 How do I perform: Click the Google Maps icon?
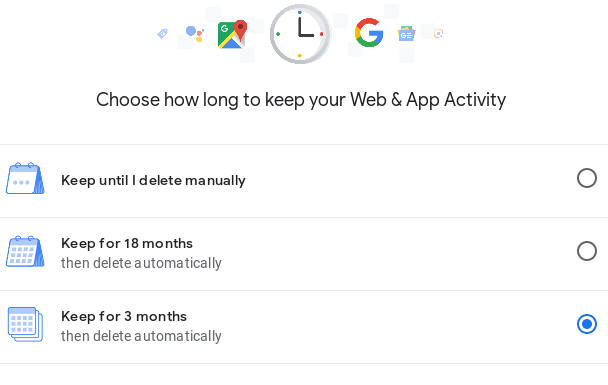click(x=232, y=34)
